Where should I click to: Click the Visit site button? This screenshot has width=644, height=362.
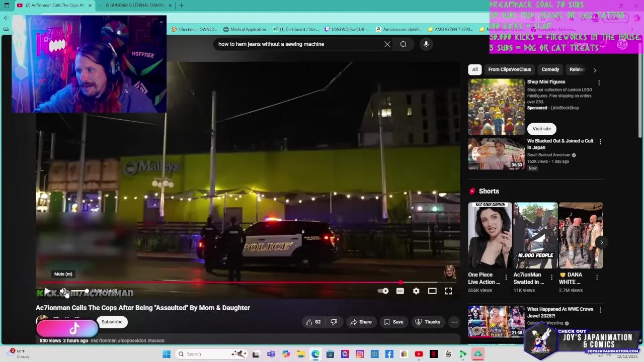[542, 129]
